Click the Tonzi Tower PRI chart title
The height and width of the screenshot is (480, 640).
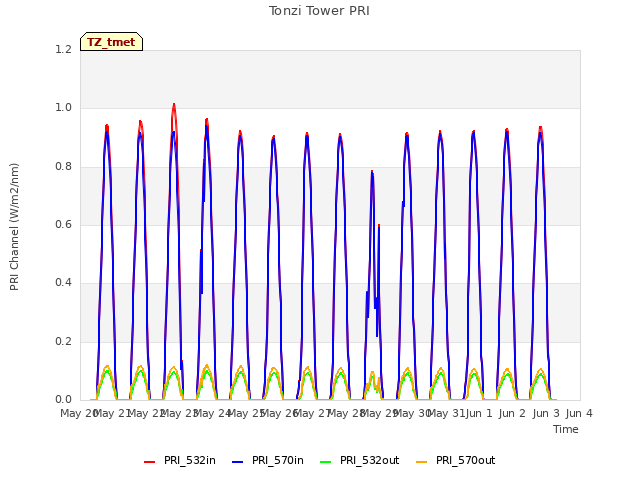click(319, 11)
